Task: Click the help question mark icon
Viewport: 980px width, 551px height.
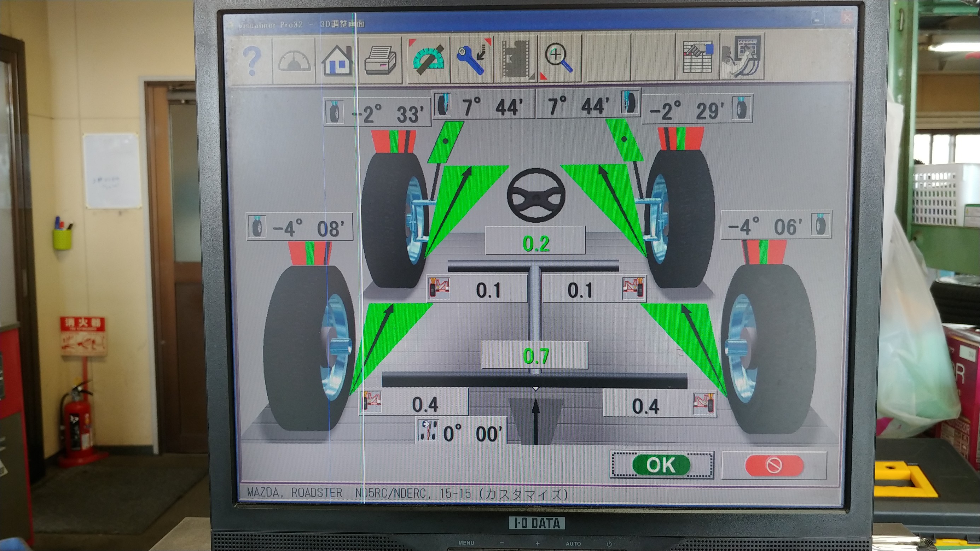Action: coord(251,61)
